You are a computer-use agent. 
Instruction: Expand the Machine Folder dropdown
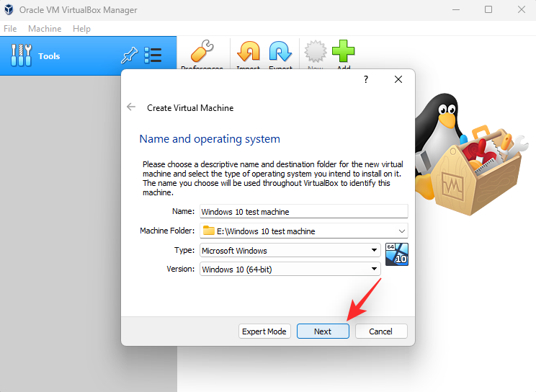(401, 231)
